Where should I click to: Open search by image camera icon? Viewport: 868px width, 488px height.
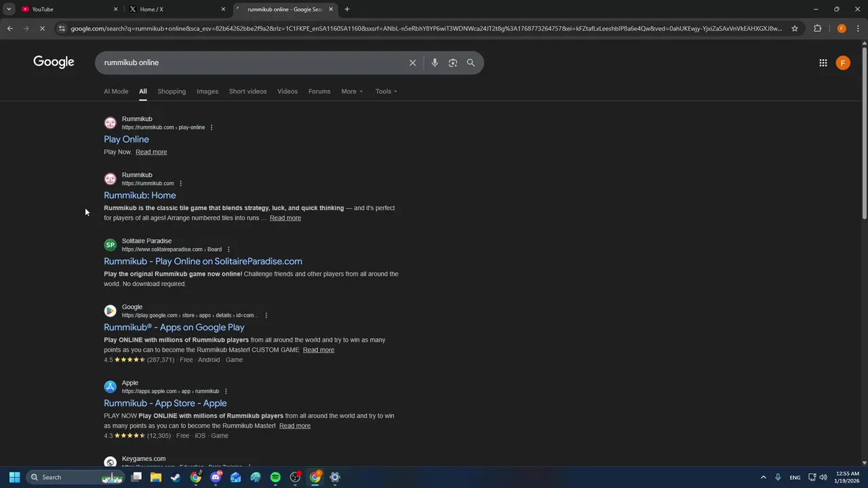coord(452,62)
